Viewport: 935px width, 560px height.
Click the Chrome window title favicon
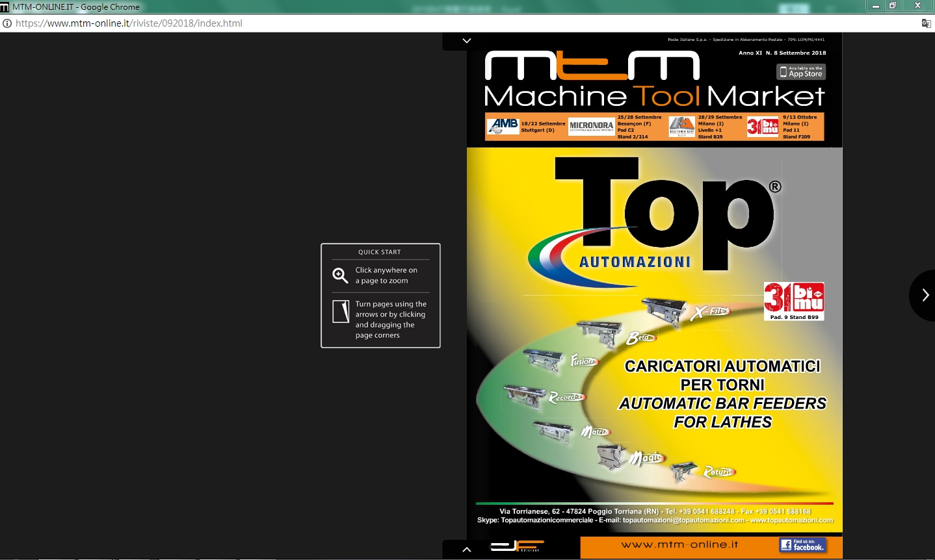click(5, 7)
